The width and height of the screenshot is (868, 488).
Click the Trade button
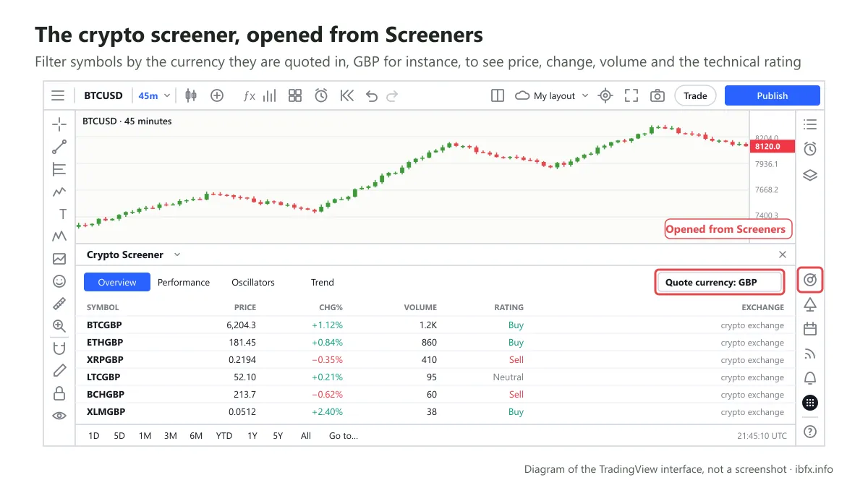[695, 95]
